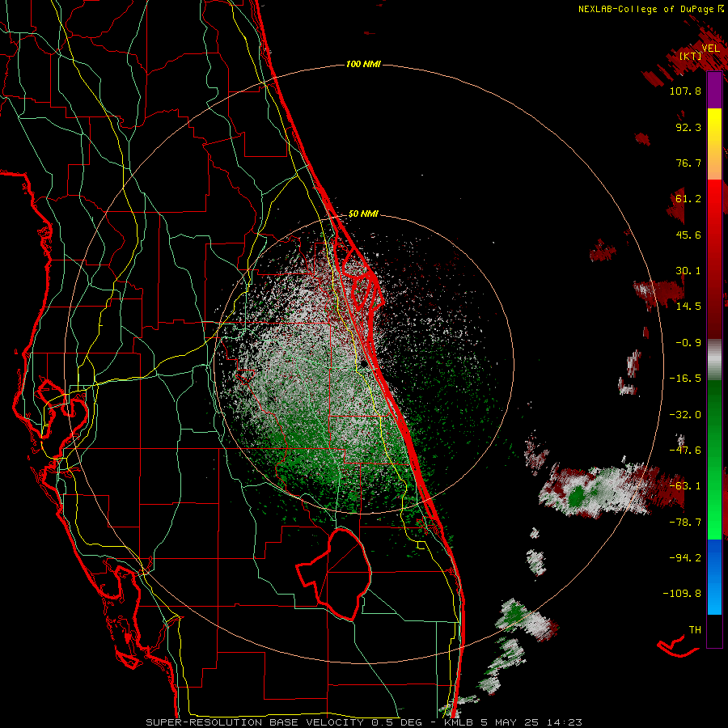The height and width of the screenshot is (728, 728).
Task: Click the Lake Okeechobee outline on map
Action: pyautogui.click(x=334, y=574)
